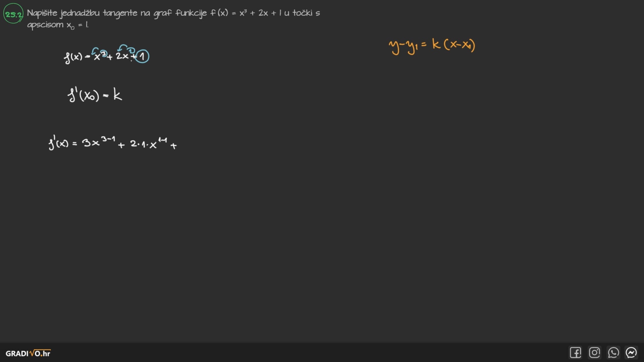
Task: Share via the WhatsApp icon
Action: (x=613, y=353)
